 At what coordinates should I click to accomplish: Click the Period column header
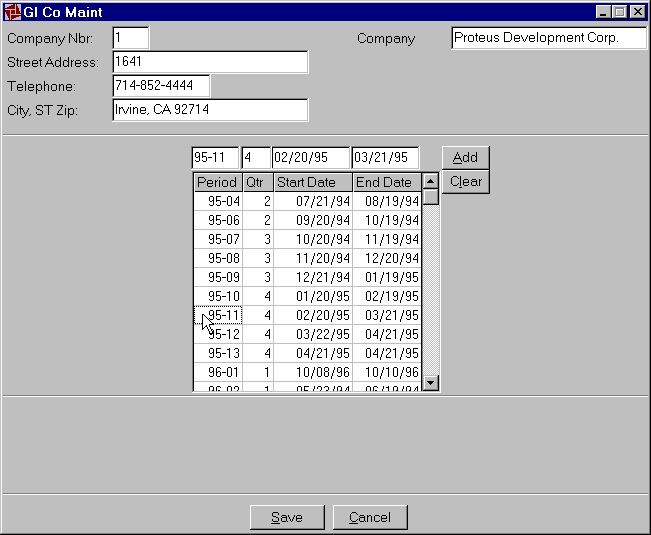coord(218,183)
